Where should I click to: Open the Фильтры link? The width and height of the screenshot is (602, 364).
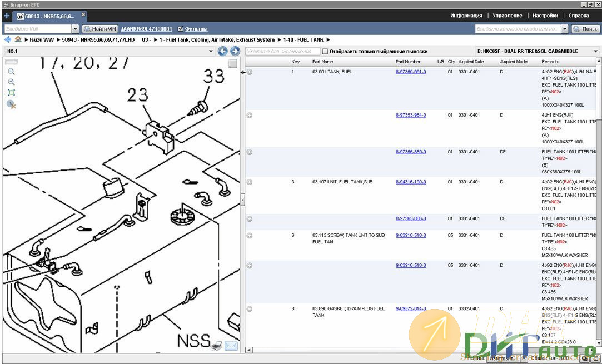tap(196, 29)
